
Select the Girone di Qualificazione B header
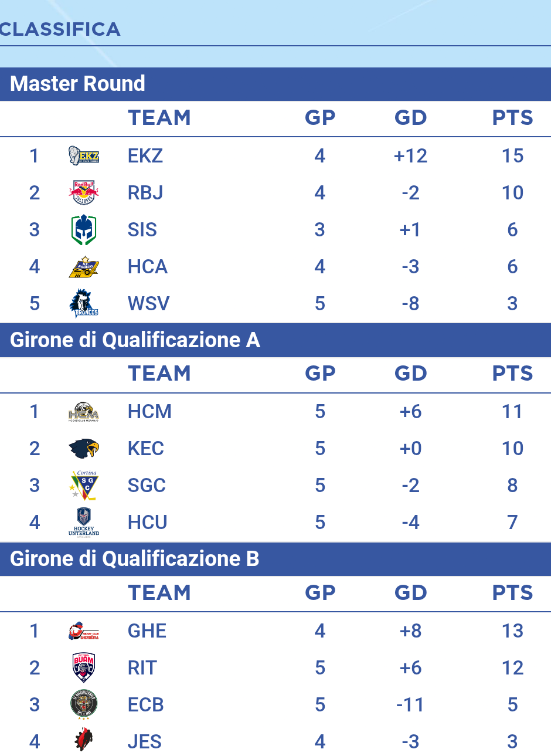tap(275, 559)
